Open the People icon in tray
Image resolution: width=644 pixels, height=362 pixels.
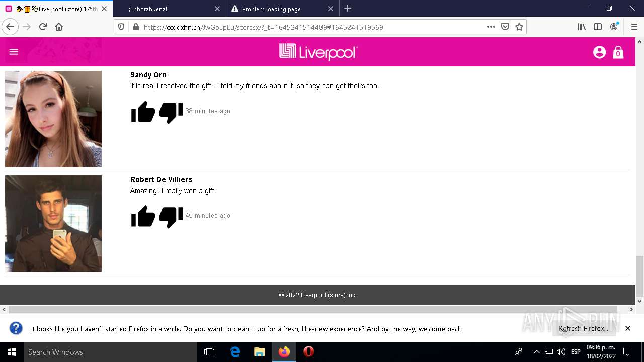click(519, 352)
